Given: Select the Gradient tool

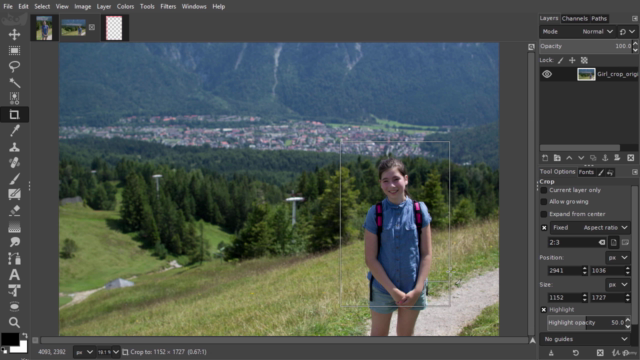Looking at the screenshot, I should click(14, 227).
